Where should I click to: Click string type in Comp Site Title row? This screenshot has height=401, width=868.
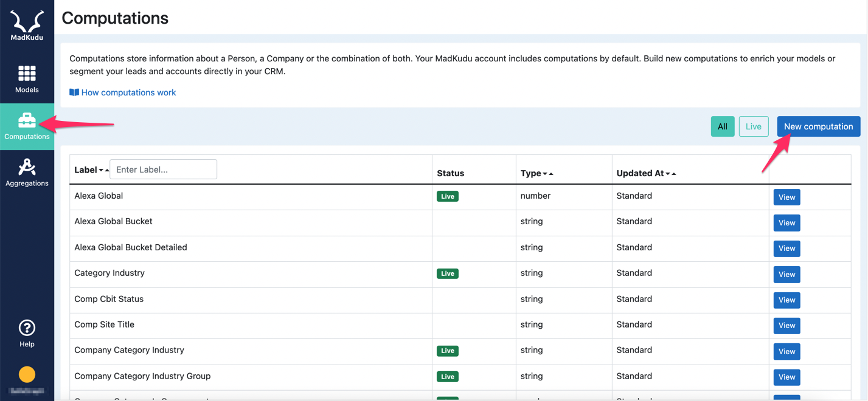[x=532, y=324]
